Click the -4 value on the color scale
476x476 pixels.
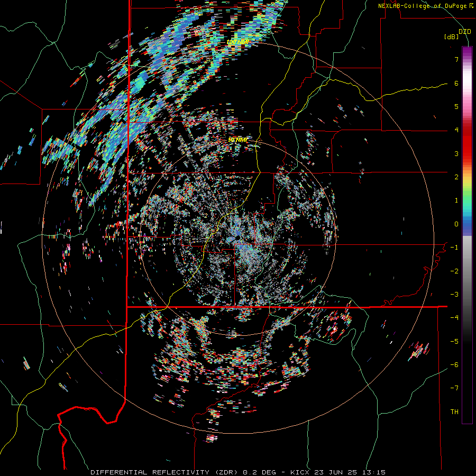[x=454, y=318]
